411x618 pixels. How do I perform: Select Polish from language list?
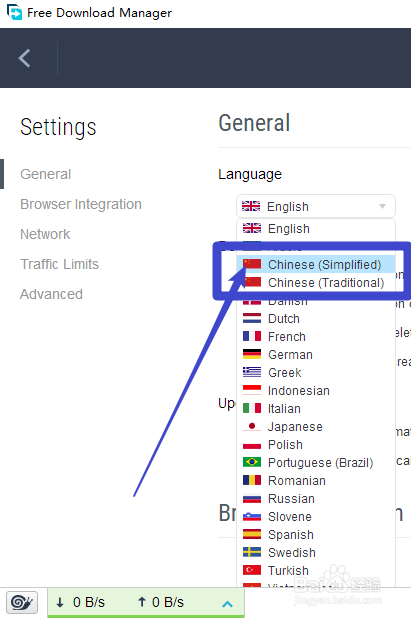pyautogui.click(x=316, y=445)
